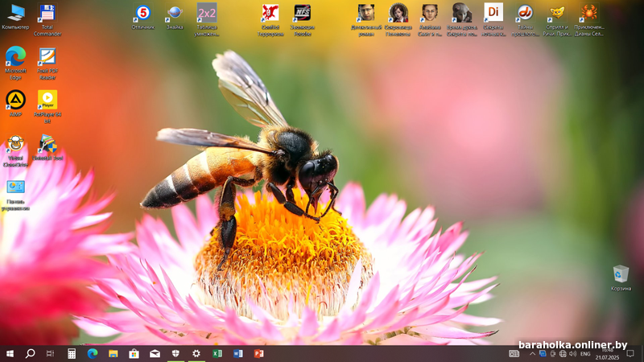
Task: Open the Excel app in the taskbar
Action: 217,353
